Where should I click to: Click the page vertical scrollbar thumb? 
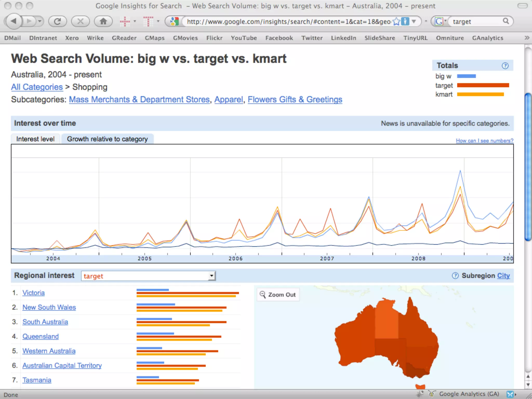coord(528,166)
